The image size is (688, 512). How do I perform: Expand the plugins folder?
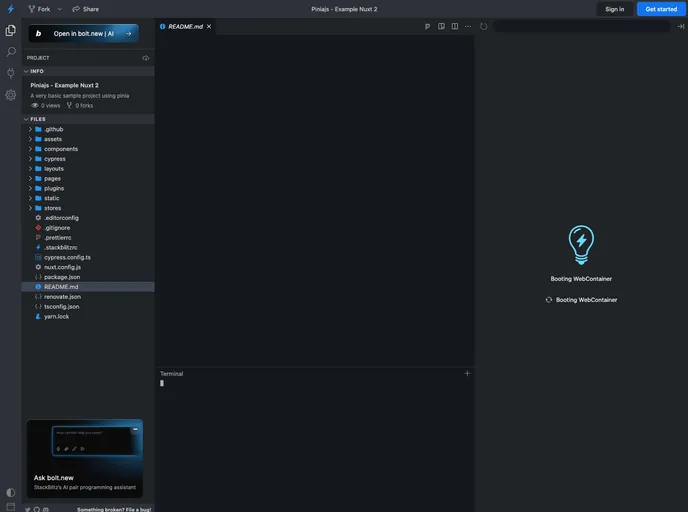coord(88,188)
